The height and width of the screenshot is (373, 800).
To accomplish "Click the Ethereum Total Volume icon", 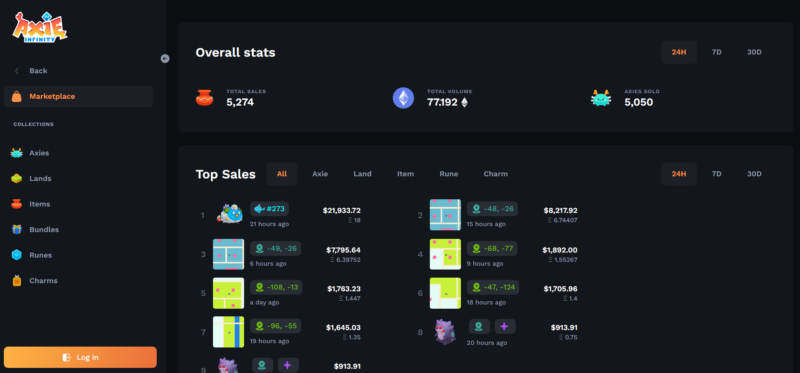I will coord(403,97).
